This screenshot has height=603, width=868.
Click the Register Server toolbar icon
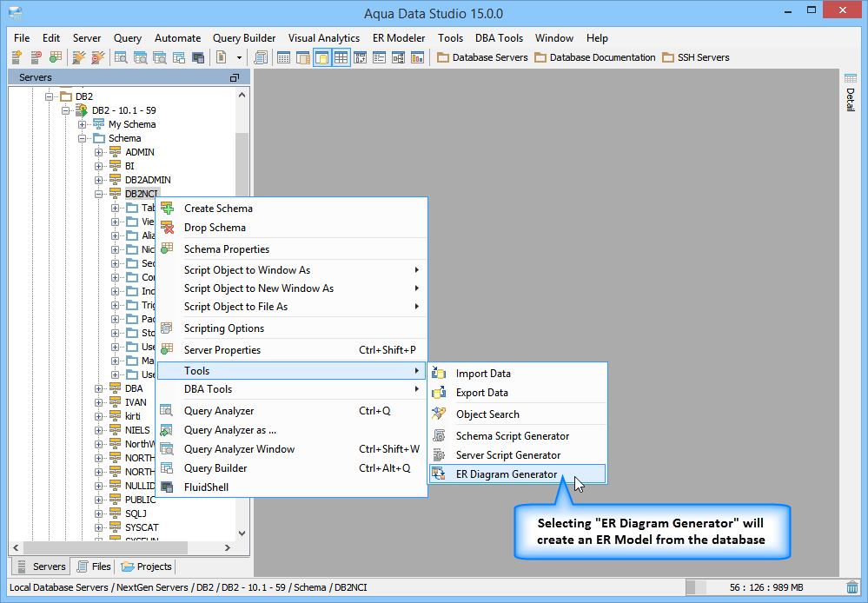17,57
